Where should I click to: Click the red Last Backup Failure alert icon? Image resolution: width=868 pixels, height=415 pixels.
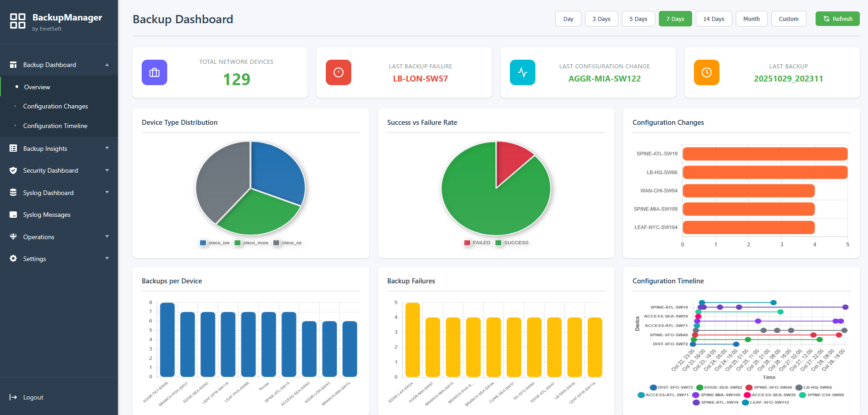[x=339, y=72]
